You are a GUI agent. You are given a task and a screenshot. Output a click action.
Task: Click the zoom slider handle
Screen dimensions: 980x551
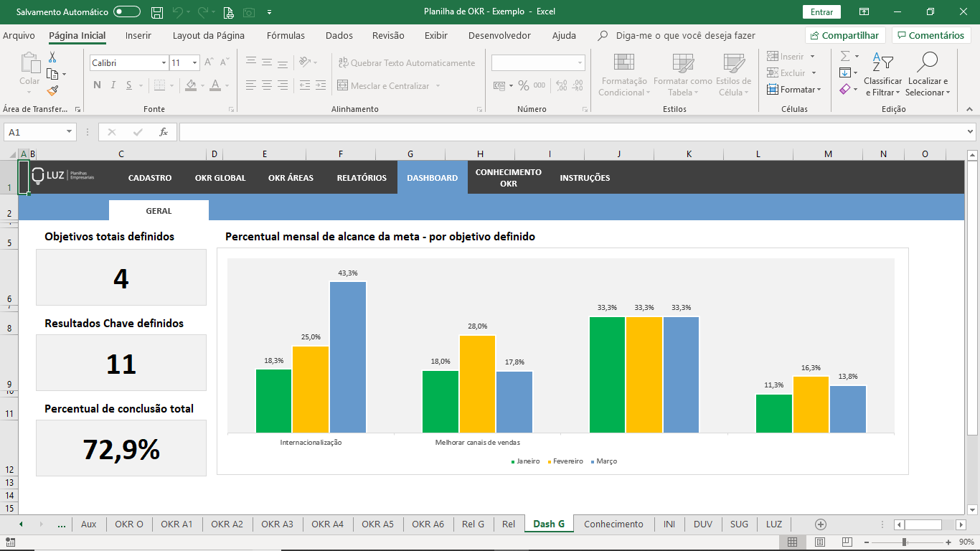(x=905, y=542)
